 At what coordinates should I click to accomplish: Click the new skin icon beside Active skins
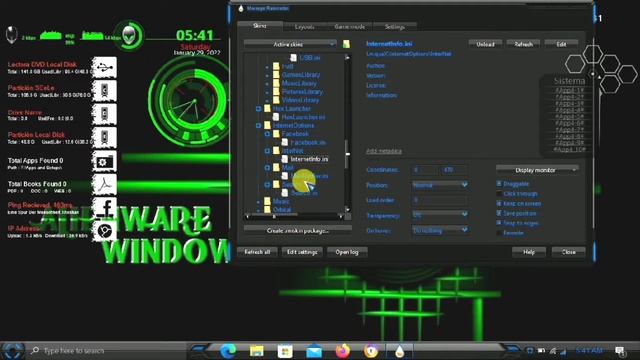click(346, 44)
